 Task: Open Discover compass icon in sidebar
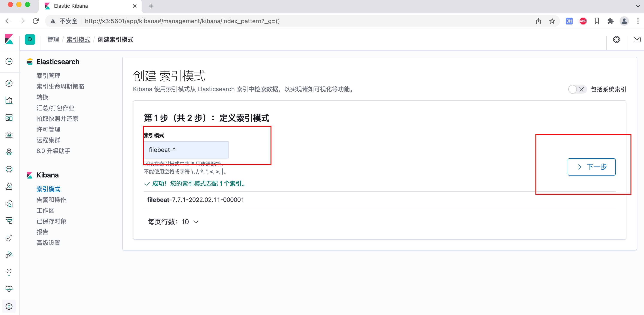point(9,83)
